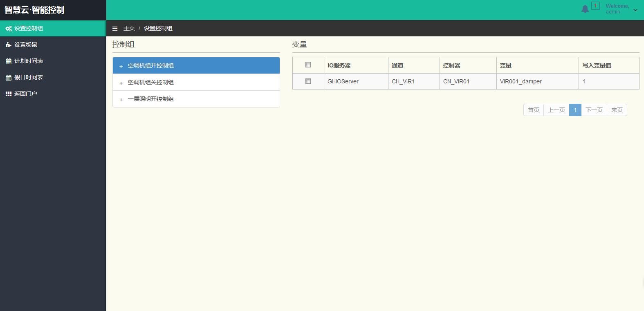Click the calendar icon beside 假日时间表
644x311 pixels.
8,78
